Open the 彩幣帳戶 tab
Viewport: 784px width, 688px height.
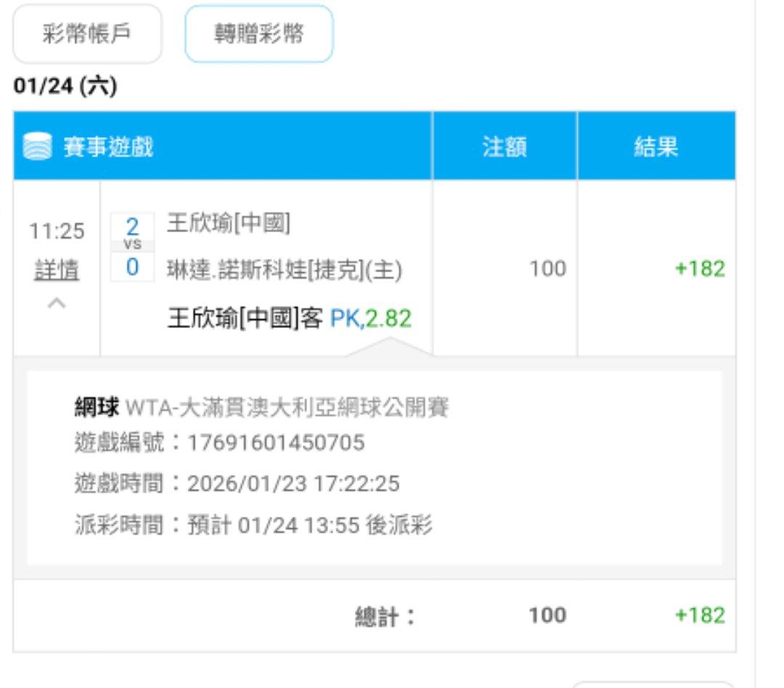(x=87, y=35)
